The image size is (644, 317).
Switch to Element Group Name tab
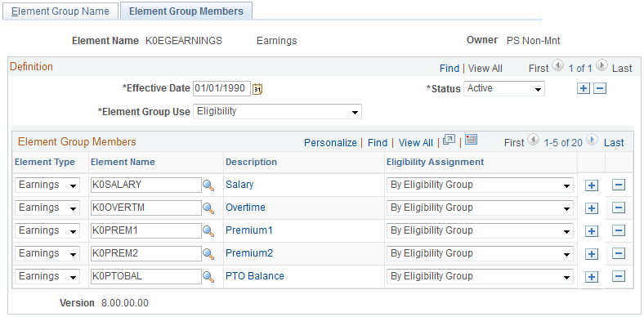coord(60,11)
